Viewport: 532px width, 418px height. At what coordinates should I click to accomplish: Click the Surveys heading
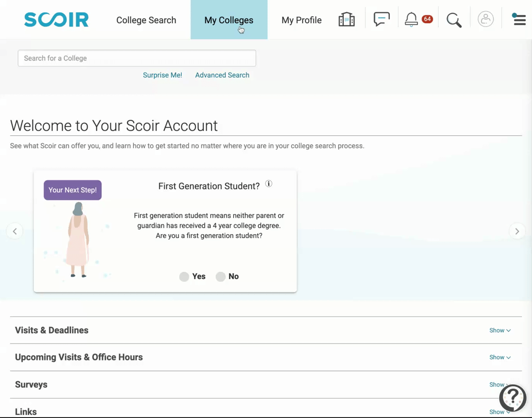point(31,385)
